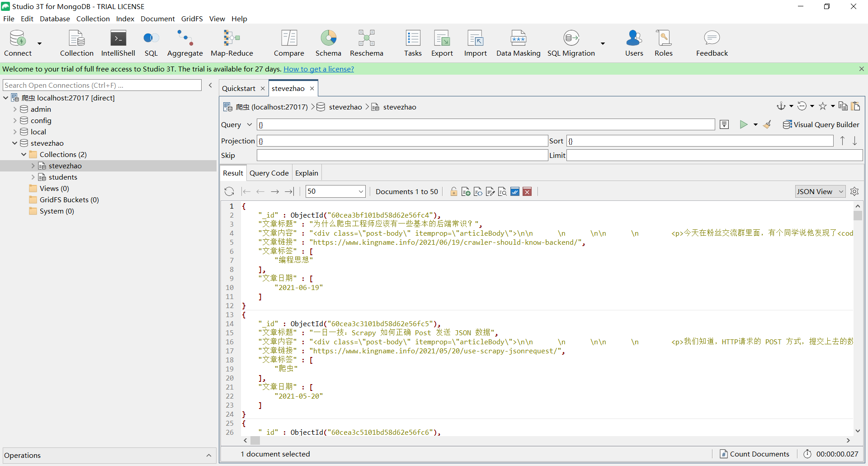868x466 pixels.
Task: Open the SQL Migration dropdown arrow
Action: tap(603, 43)
